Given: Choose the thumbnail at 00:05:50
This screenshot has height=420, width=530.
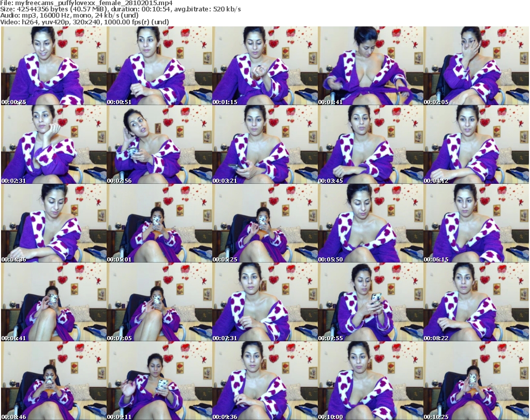Looking at the screenshot, I should click(x=371, y=223).
